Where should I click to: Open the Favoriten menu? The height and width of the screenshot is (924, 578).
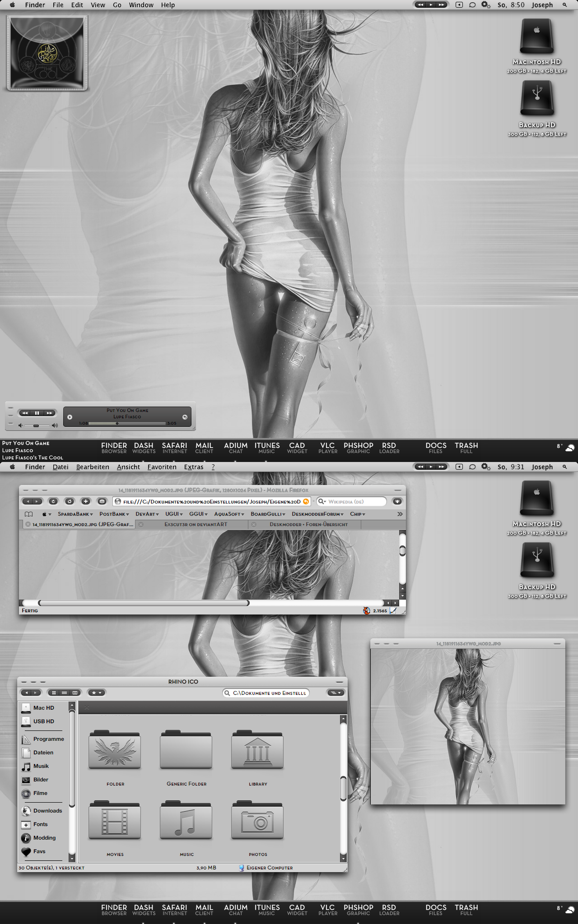[x=162, y=467]
